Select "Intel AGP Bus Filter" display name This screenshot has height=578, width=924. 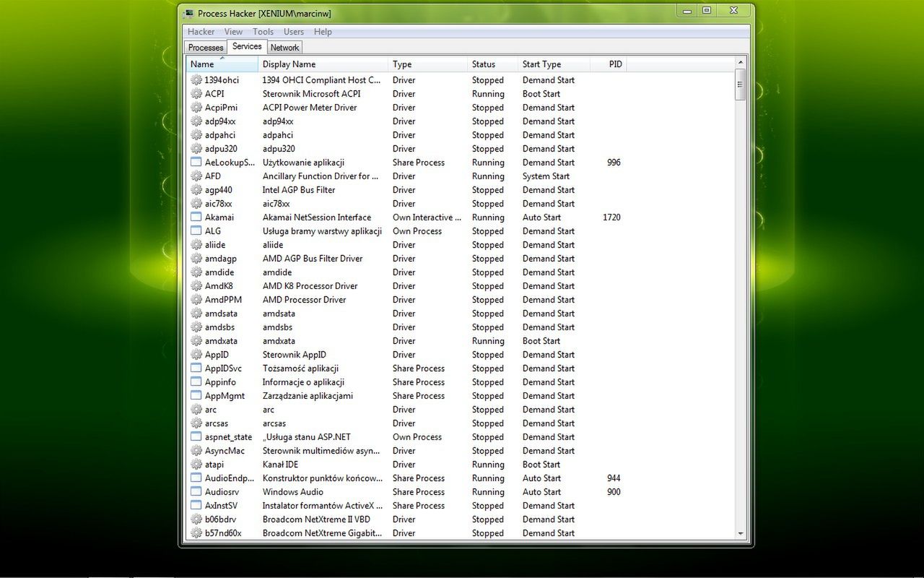(x=299, y=190)
